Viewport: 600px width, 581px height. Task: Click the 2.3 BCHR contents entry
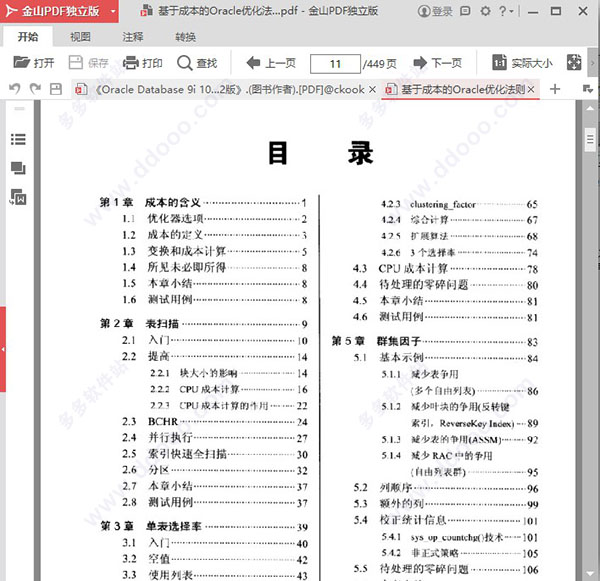pos(215,422)
